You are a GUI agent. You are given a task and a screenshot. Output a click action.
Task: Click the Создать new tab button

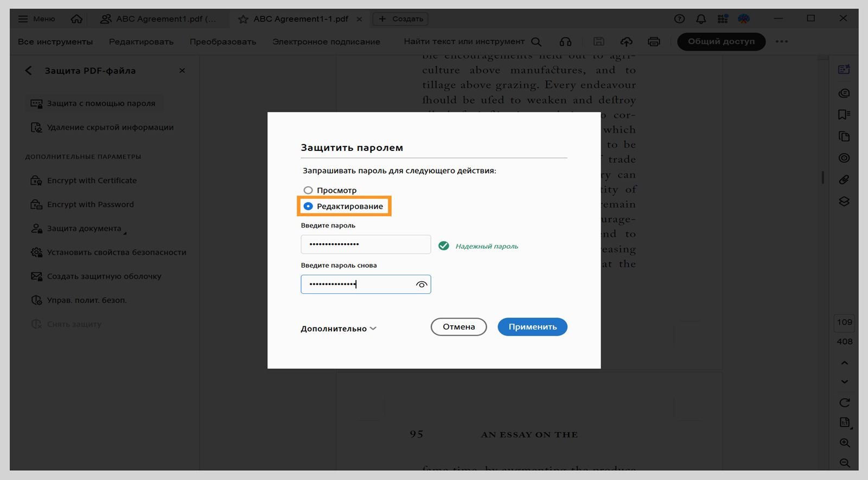[400, 19]
